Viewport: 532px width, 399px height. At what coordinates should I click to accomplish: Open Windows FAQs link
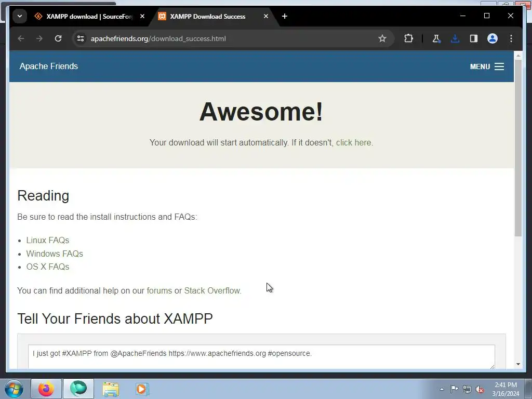click(55, 254)
